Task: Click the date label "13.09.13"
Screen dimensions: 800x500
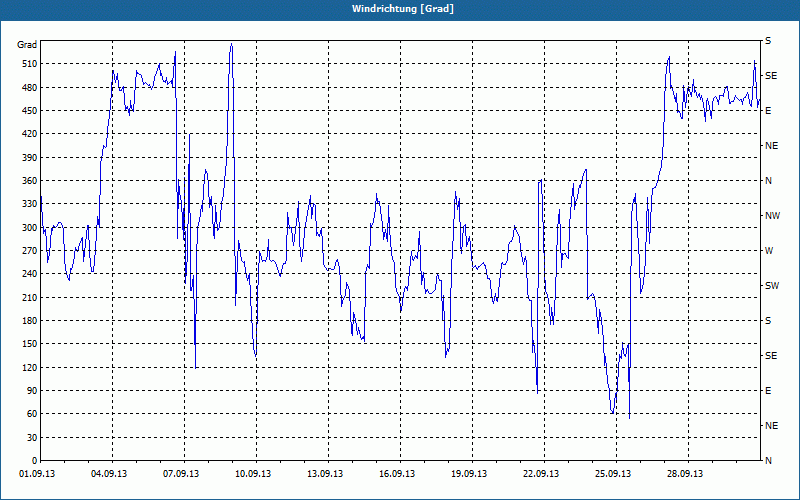Action: coord(325,473)
